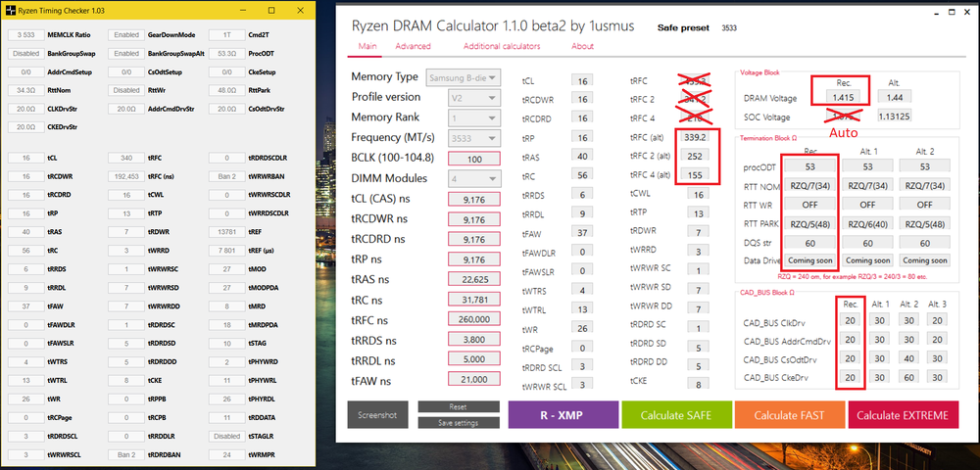The height and width of the screenshot is (470, 980).
Task: Click the Rec. RTT NOM value RZQ/7(34)
Action: (x=810, y=185)
